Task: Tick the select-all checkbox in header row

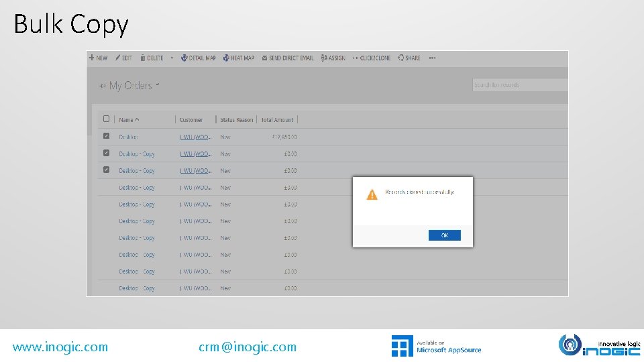Action: [x=107, y=119]
